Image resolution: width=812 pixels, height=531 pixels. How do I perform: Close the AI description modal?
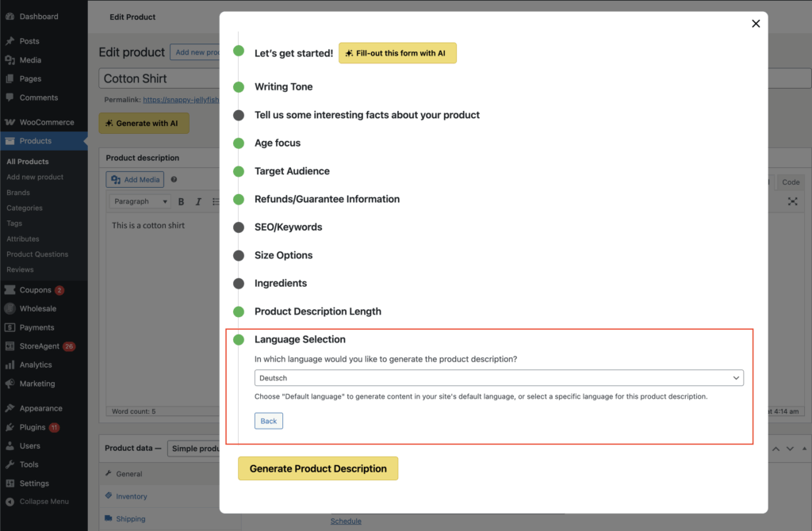pyautogui.click(x=755, y=24)
